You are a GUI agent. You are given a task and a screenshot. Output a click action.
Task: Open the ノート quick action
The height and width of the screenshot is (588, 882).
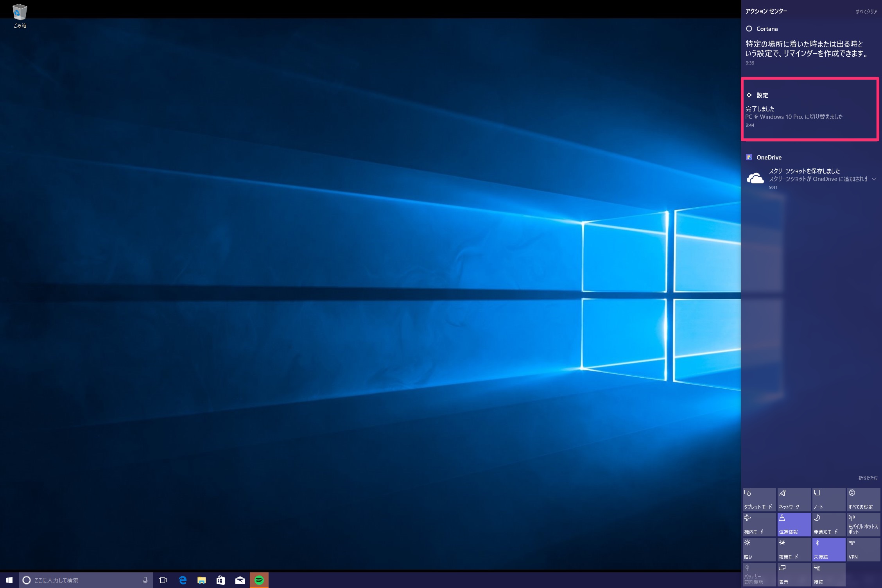(x=829, y=499)
